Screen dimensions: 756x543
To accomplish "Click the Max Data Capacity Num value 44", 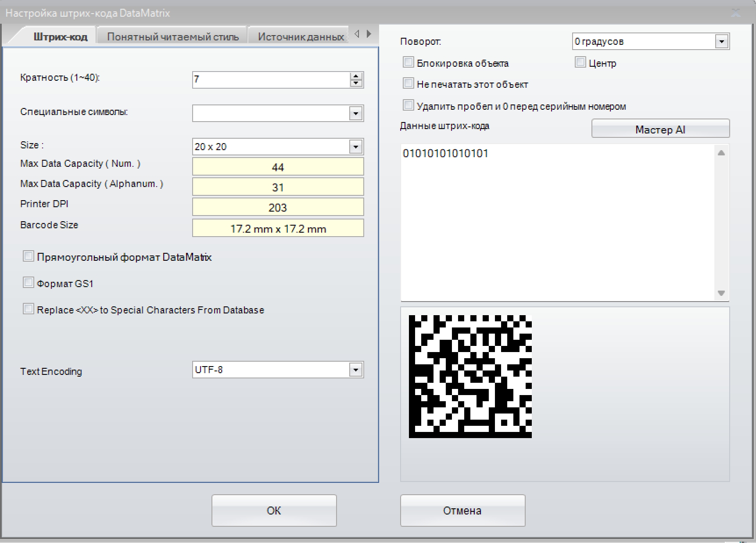I will pos(278,167).
